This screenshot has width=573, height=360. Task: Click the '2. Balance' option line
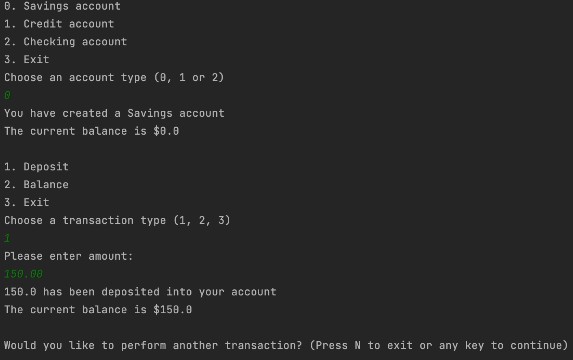pos(36,185)
